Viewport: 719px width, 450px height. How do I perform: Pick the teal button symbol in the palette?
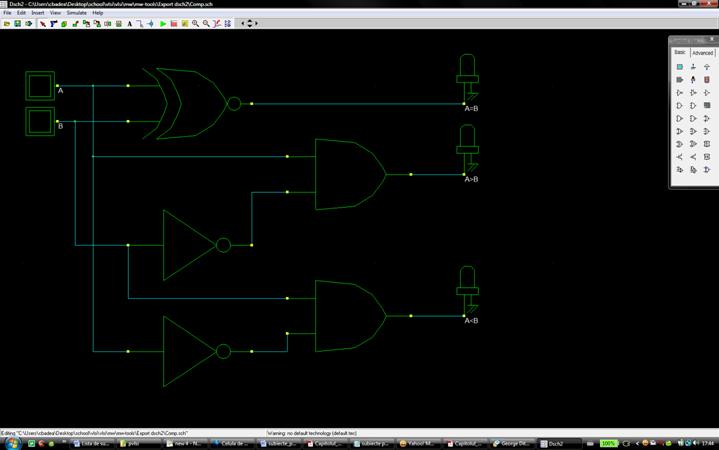pyautogui.click(x=680, y=67)
